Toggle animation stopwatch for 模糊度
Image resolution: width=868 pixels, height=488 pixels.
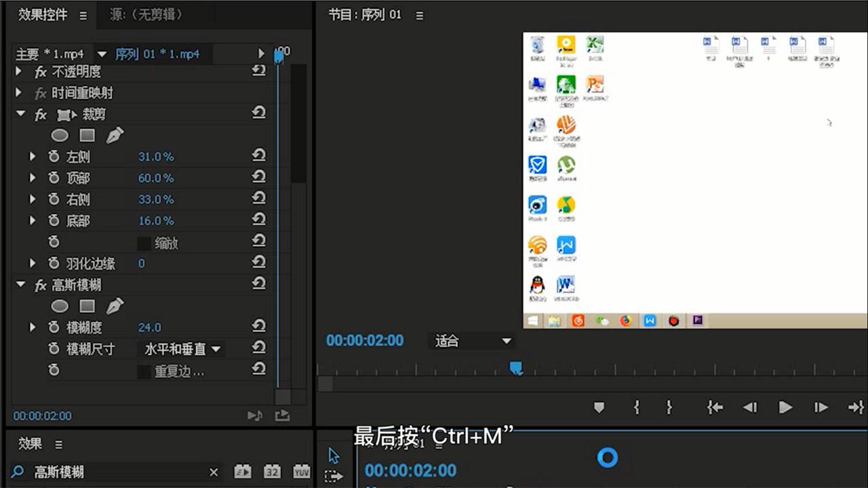[54, 327]
